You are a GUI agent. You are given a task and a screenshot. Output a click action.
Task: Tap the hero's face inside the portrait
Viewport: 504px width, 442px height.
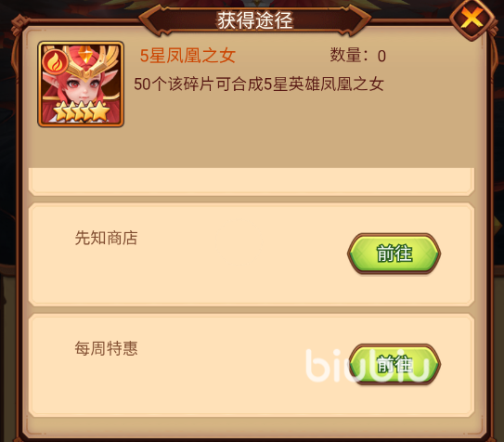click(x=84, y=87)
